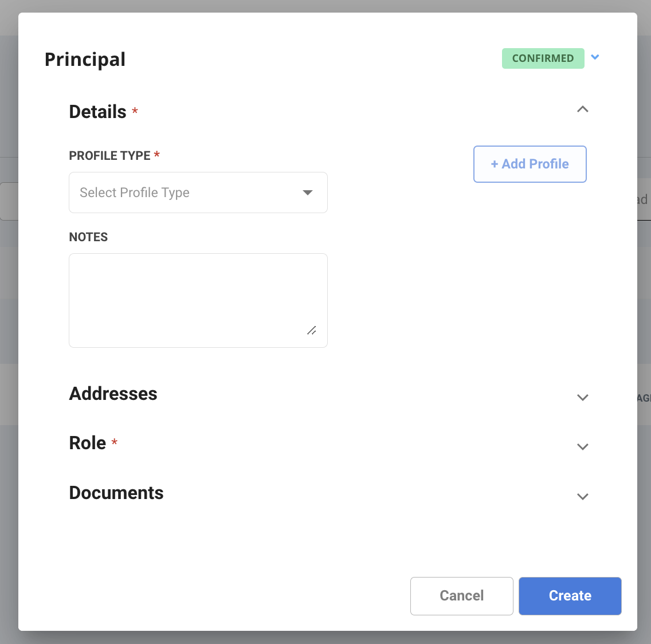Click the Profile Type dropdown caret
Viewport: 651px width, 644px height.
[x=308, y=193]
